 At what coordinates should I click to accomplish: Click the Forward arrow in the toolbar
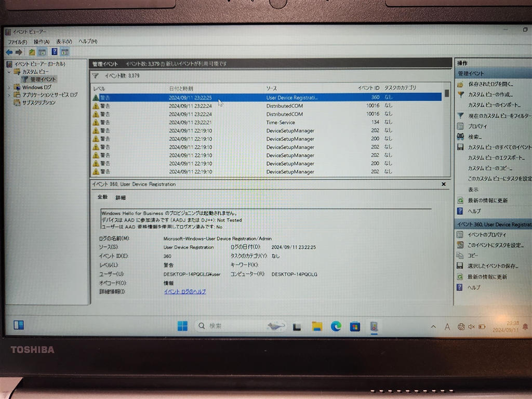(x=19, y=52)
